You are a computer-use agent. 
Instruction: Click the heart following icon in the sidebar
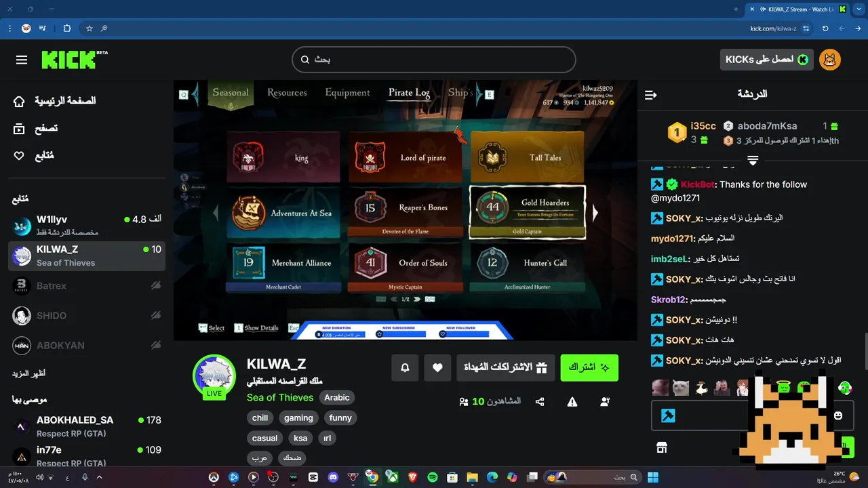[x=19, y=156]
